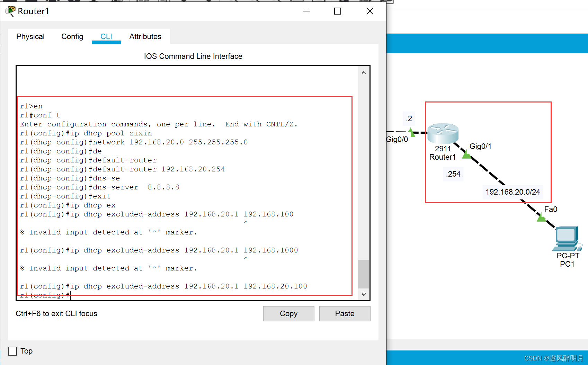Click the green link light near Gig0/0
Viewport: 588px width, 365px height.
411,132
